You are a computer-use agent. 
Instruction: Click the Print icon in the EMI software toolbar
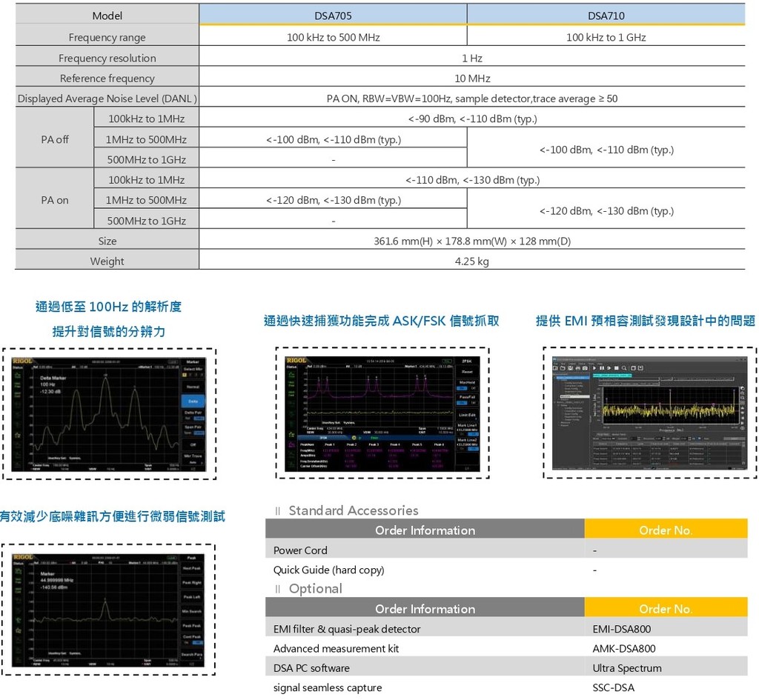click(x=578, y=368)
